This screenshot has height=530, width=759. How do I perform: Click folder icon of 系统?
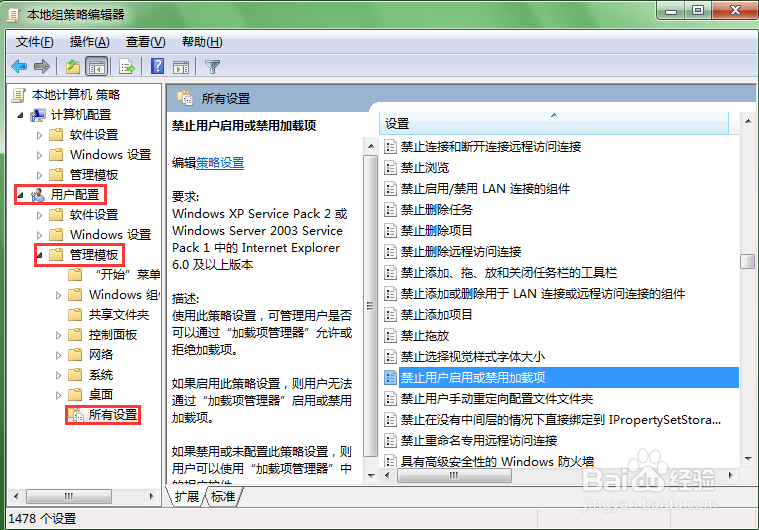[75, 375]
